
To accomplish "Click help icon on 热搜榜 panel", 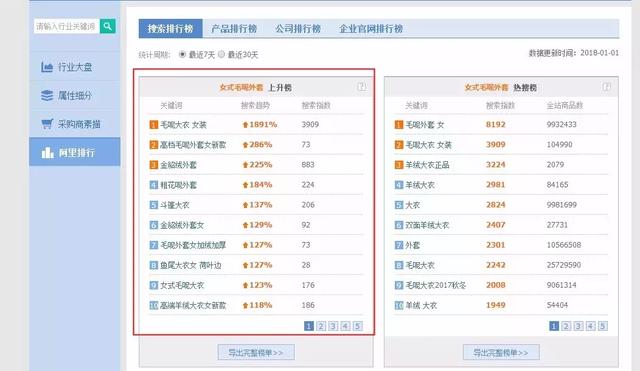I will click(607, 87).
